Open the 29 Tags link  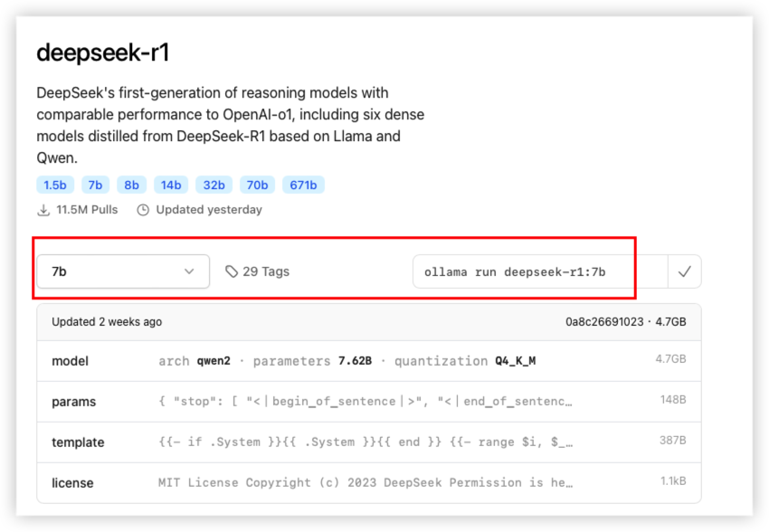[265, 271]
